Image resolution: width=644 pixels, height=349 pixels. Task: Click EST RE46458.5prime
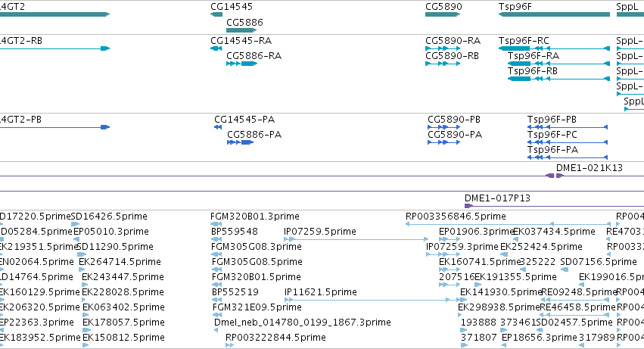click(x=577, y=308)
